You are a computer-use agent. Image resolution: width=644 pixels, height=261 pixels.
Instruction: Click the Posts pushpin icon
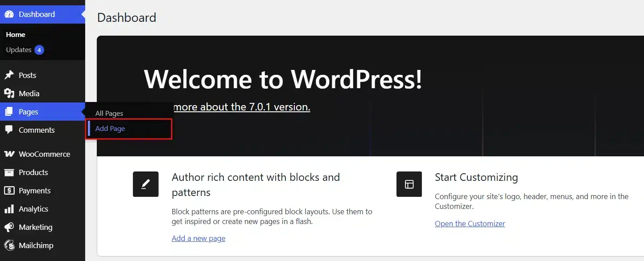click(x=9, y=75)
